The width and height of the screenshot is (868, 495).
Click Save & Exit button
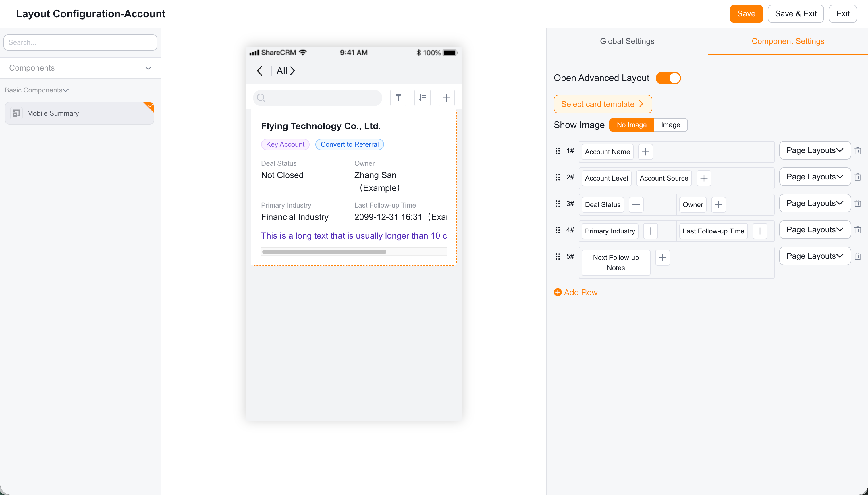(796, 13)
